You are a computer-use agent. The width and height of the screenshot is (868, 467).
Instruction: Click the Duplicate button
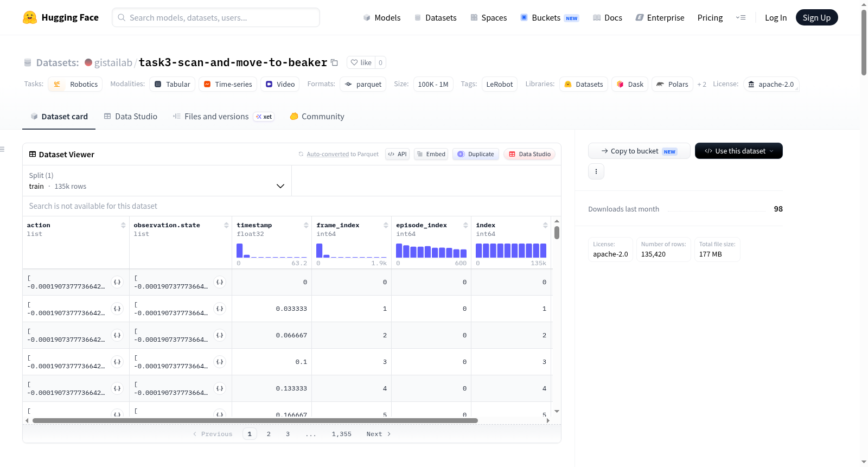(476, 154)
